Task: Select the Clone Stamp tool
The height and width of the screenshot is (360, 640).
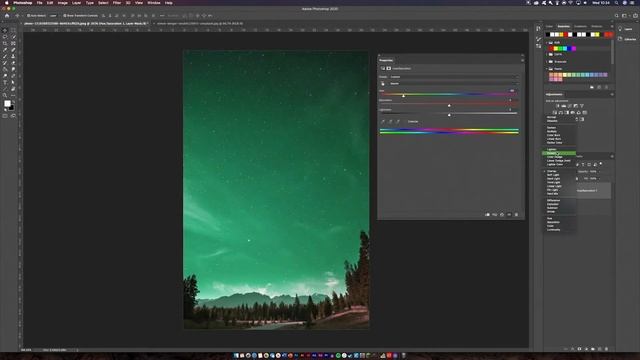Action: point(13,56)
